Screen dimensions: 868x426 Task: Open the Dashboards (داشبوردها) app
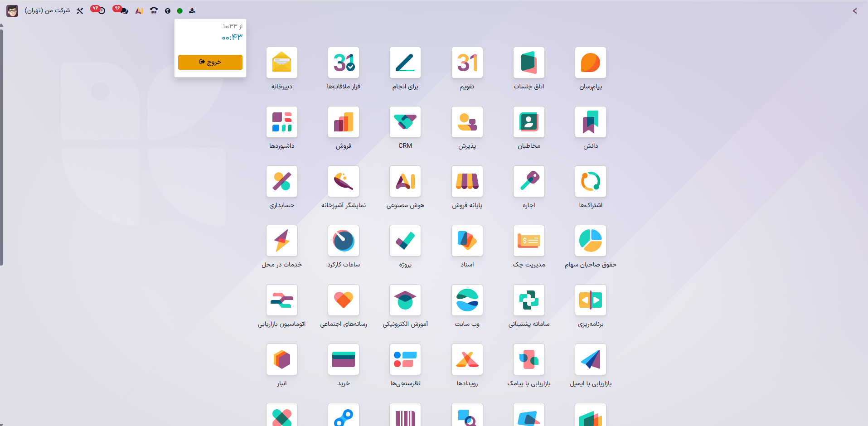click(x=282, y=122)
